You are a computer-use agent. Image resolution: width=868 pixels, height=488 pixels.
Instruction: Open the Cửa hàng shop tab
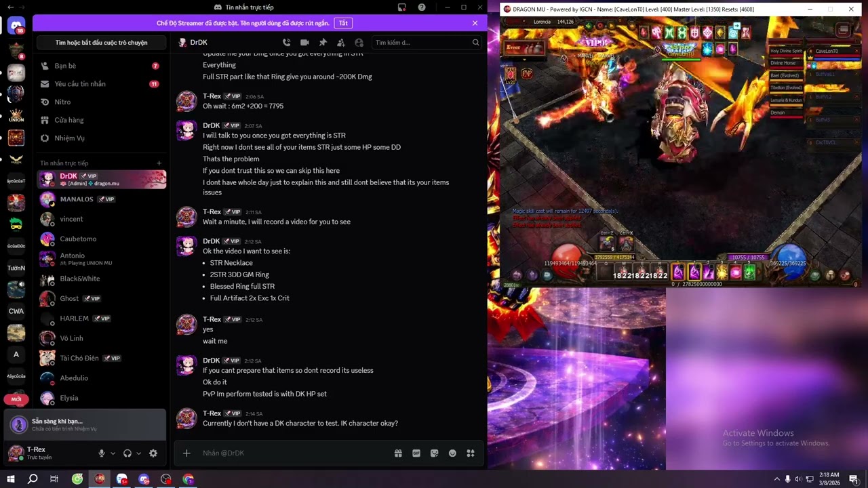(x=102, y=120)
